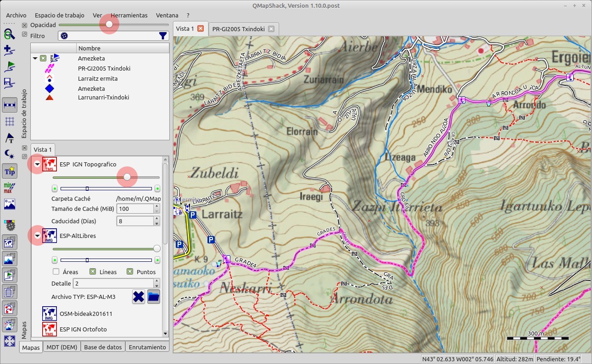Open the Ver menu
This screenshot has width=592, height=364.
point(97,15)
